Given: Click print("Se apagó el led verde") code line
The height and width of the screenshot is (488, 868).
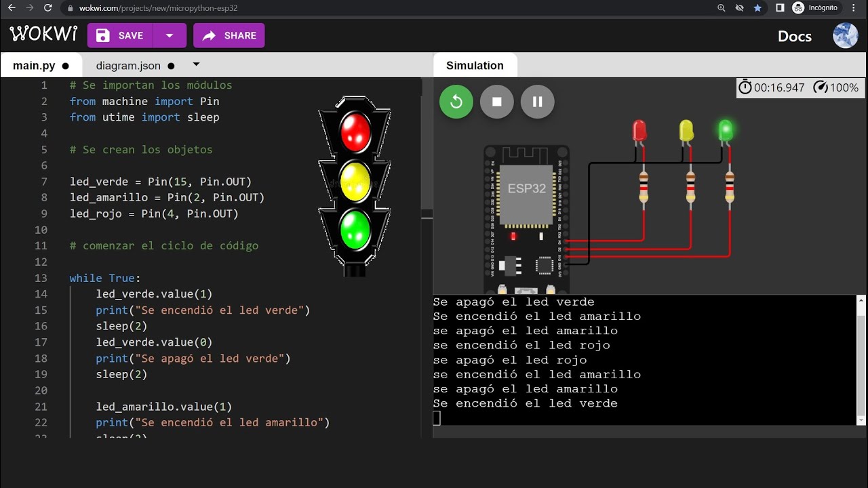Looking at the screenshot, I should click(x=193, y=359).
